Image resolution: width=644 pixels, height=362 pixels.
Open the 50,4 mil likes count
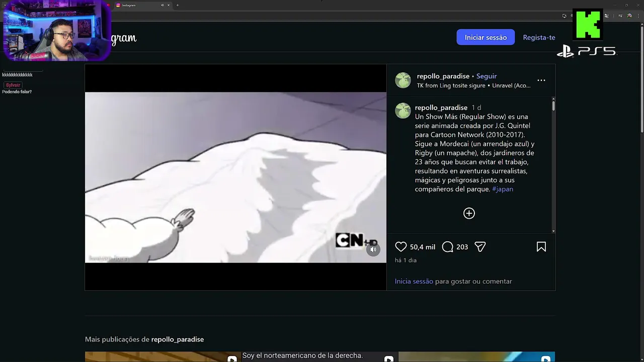coord(423,247)
